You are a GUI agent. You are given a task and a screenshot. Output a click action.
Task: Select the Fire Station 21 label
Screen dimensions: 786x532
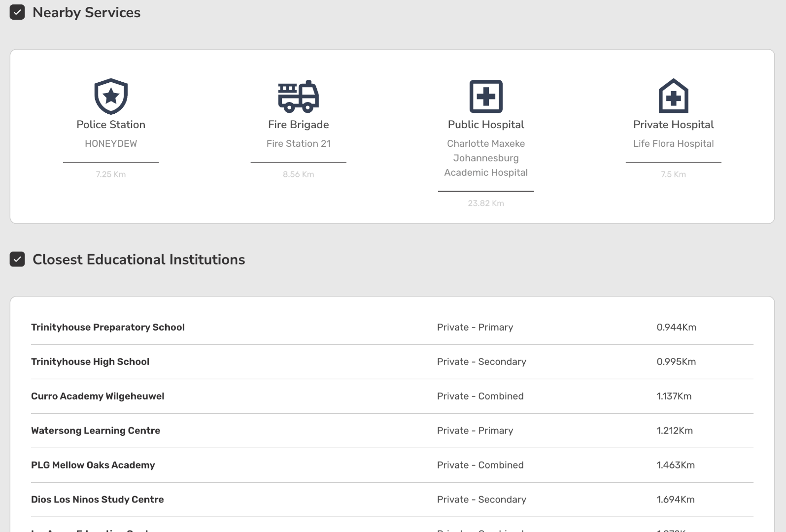point(298,143)
